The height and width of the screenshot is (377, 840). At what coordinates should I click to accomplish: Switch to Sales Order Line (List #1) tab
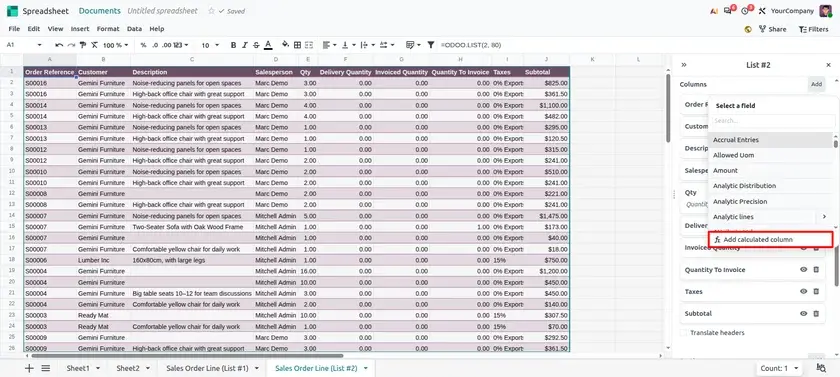click(207, 368)
